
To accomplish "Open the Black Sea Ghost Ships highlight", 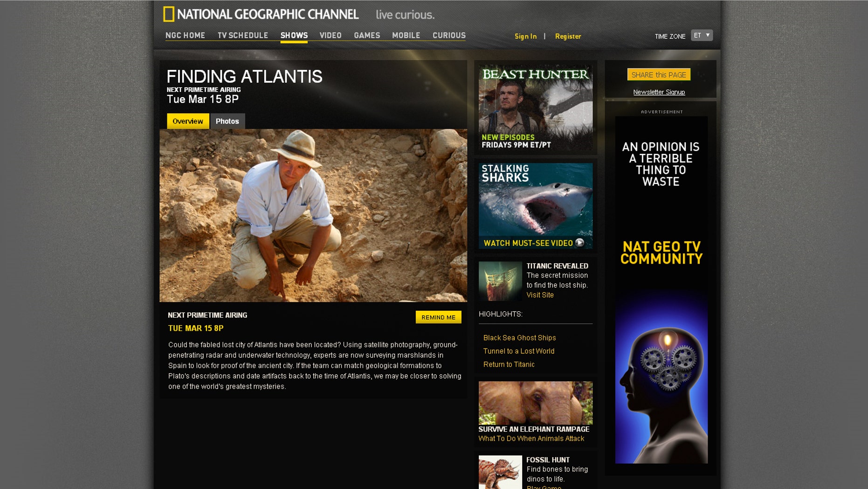I will [519, 338].
